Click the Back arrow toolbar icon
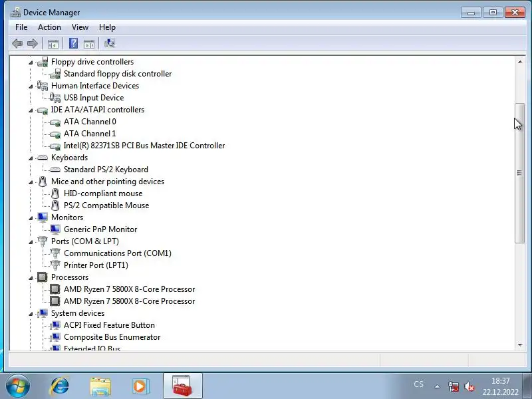This screenshot has height=399, width=532. pyautogui.click(x=17, y=43)
